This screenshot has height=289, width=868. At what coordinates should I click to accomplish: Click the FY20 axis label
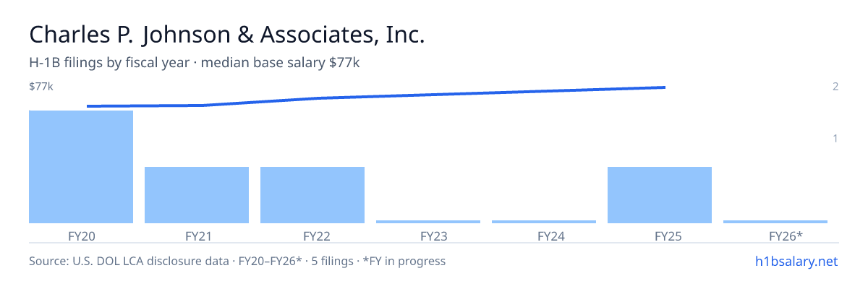[x=81, y=236]
